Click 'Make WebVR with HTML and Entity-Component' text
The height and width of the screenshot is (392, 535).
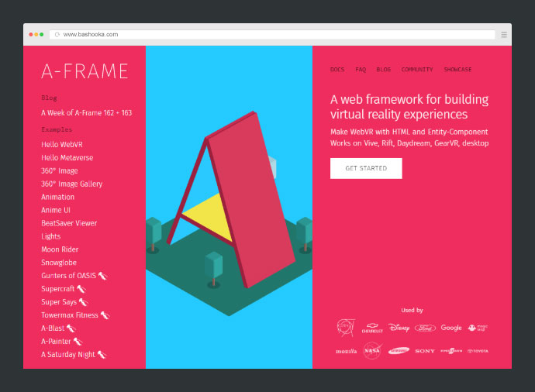pos(409,132)
